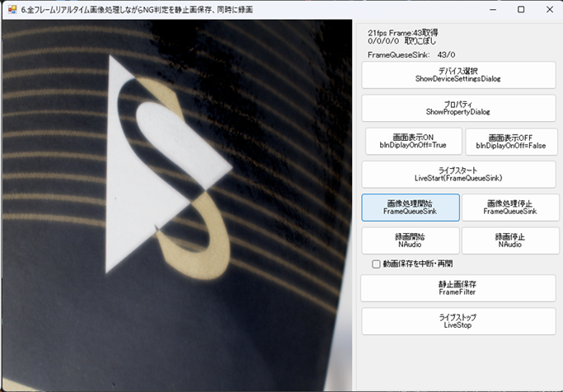Click the live camera preview image
This screenshot has width=563, height=392.
click(x=177, y=205)
